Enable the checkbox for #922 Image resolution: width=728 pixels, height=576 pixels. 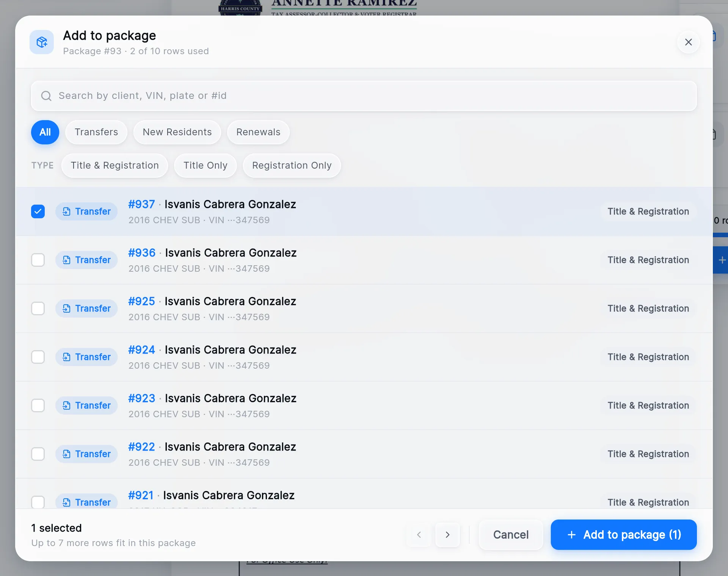tap(38, 454)
